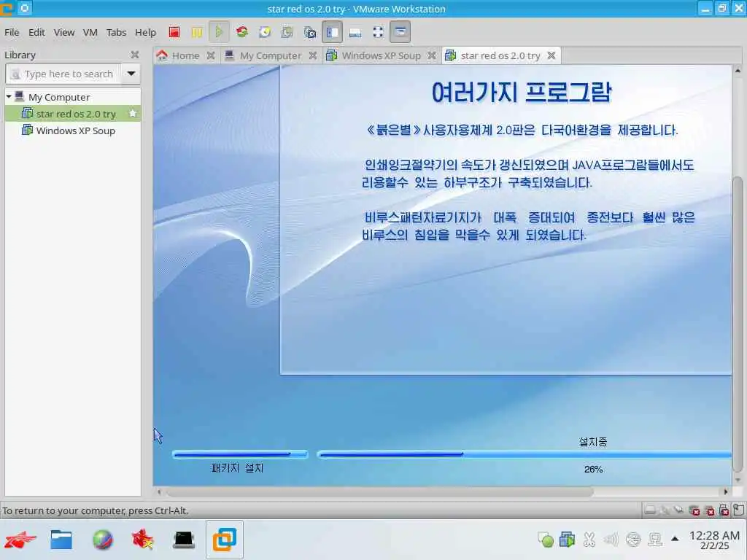
Task: Click the yellow suspend VM toolbar icon
Action: point(197,32)
